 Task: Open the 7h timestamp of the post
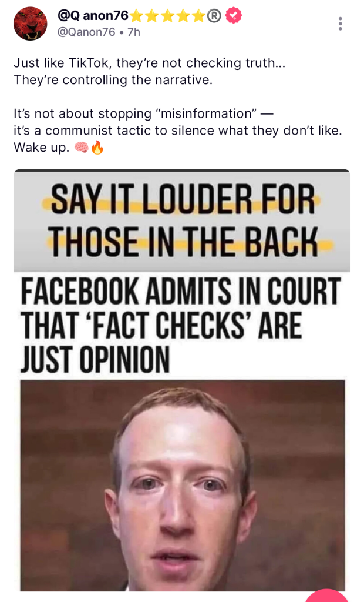click(134, 32)
